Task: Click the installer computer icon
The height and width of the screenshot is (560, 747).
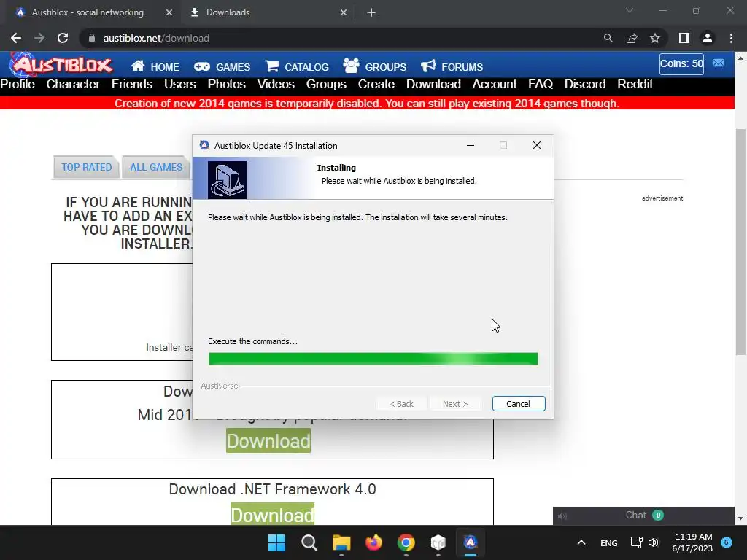Action: 228,180
